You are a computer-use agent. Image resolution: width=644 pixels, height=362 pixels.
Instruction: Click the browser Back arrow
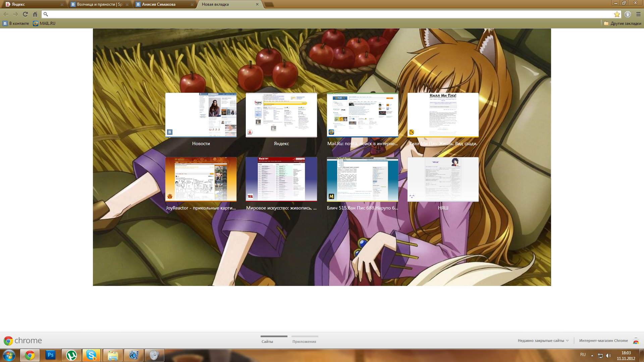(6, 14)
